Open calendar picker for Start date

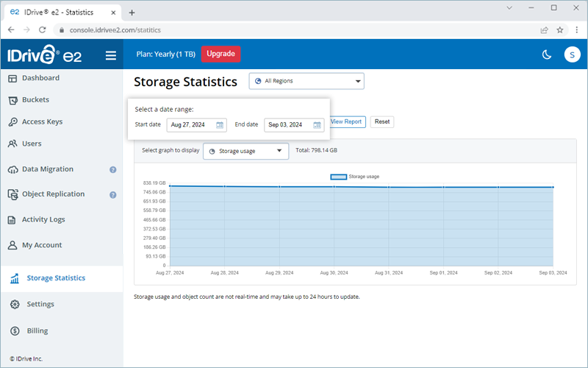click(220, 125)
